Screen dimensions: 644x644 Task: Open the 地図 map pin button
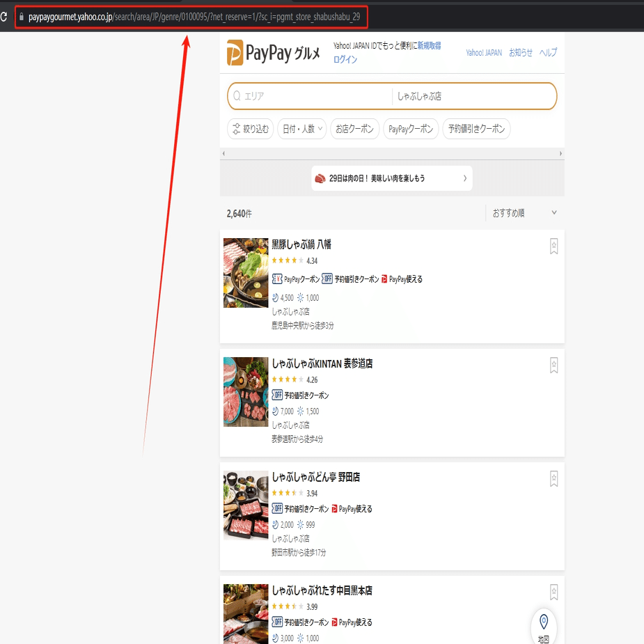(544, 627)
